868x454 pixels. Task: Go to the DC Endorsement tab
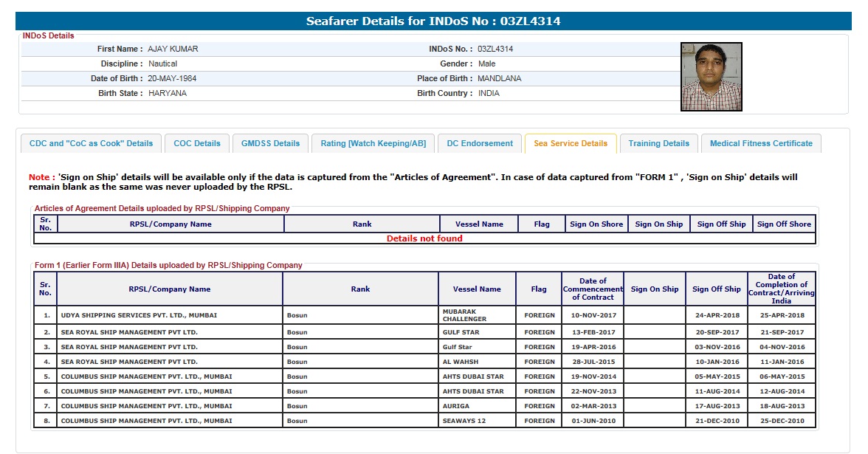pyautogui.click(x=480, y=143)
